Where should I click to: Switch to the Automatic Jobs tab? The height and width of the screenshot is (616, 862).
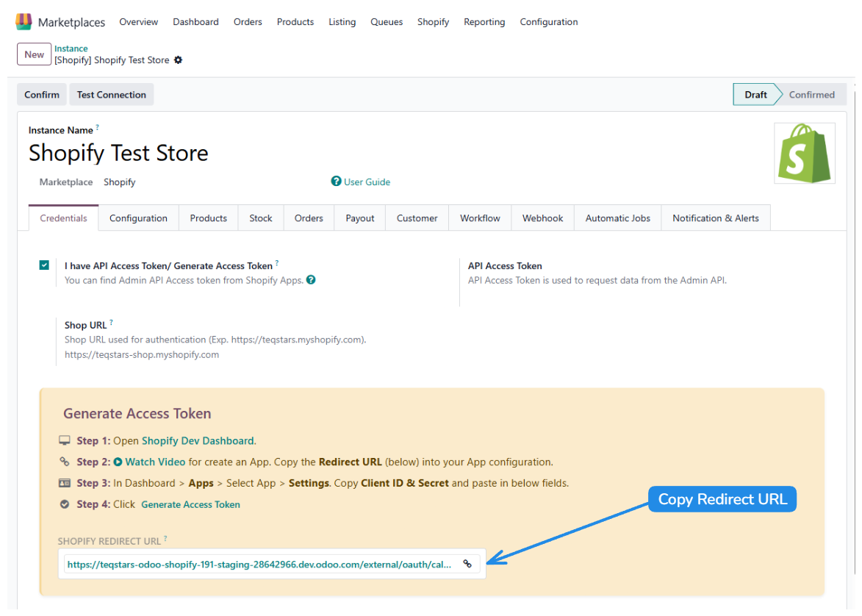tap(618, 218)
